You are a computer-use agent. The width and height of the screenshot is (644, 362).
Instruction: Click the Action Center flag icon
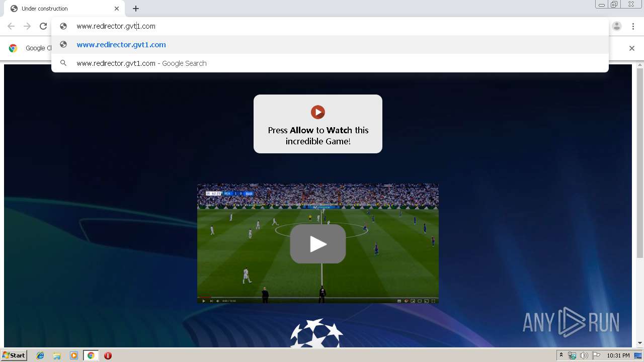[596, 355]
